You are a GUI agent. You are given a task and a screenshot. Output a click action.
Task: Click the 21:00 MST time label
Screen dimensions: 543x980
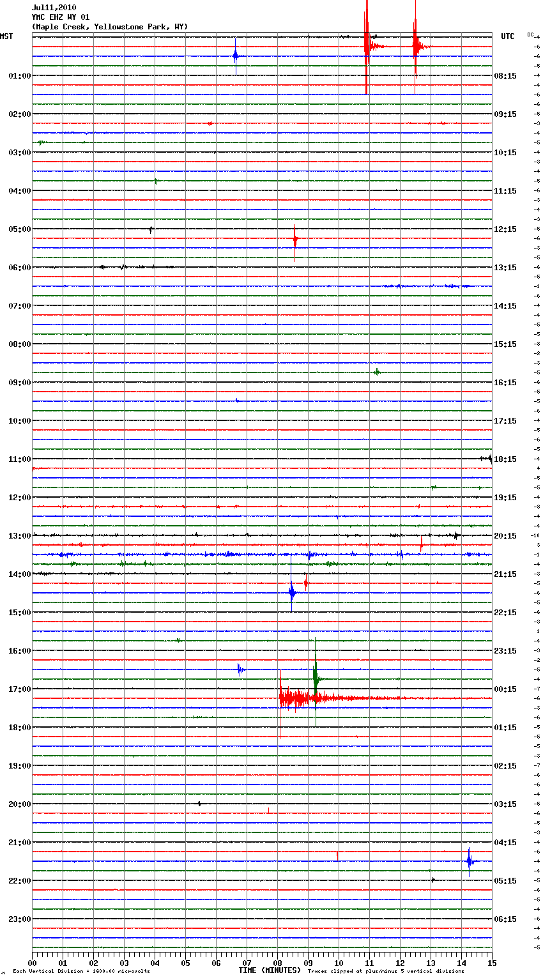coord(20,842)
